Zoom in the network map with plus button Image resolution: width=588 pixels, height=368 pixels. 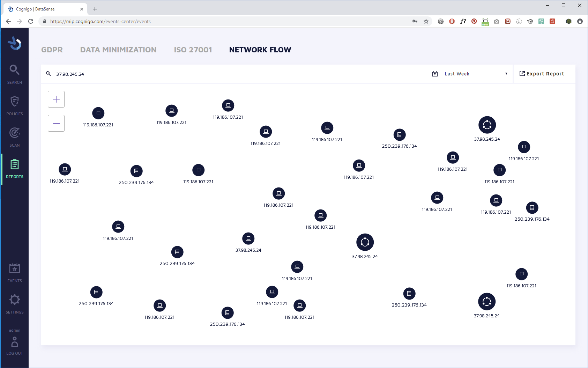click(56, 99)
